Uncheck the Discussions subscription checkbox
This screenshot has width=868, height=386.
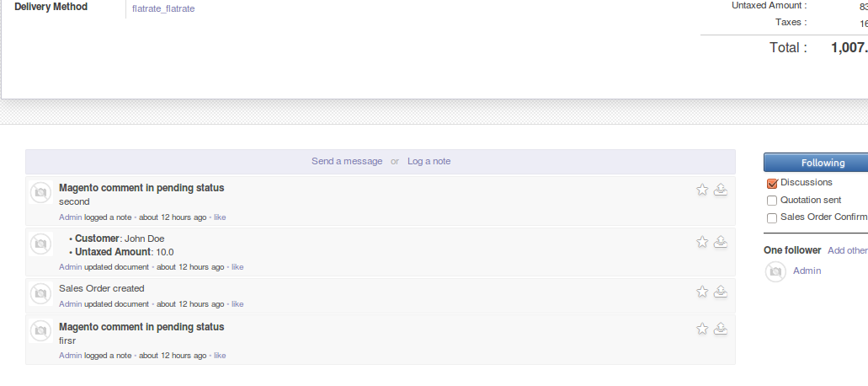pos(772,184)
